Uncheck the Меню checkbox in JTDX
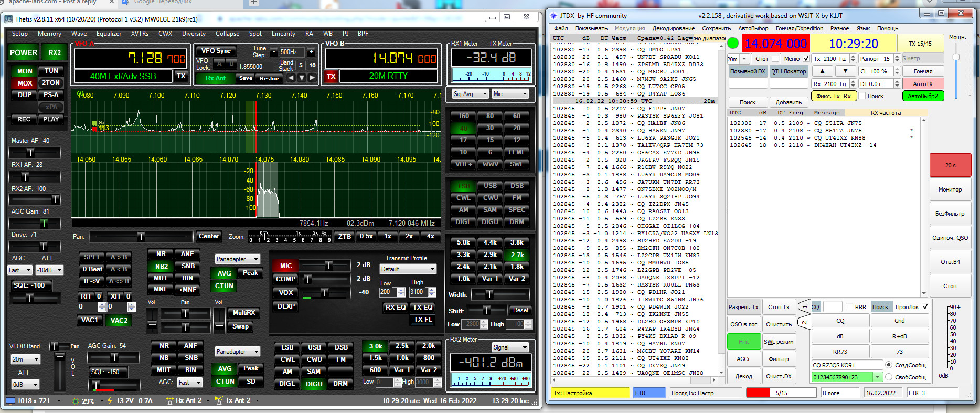This screenshot has height=413, width=980. 806,58
